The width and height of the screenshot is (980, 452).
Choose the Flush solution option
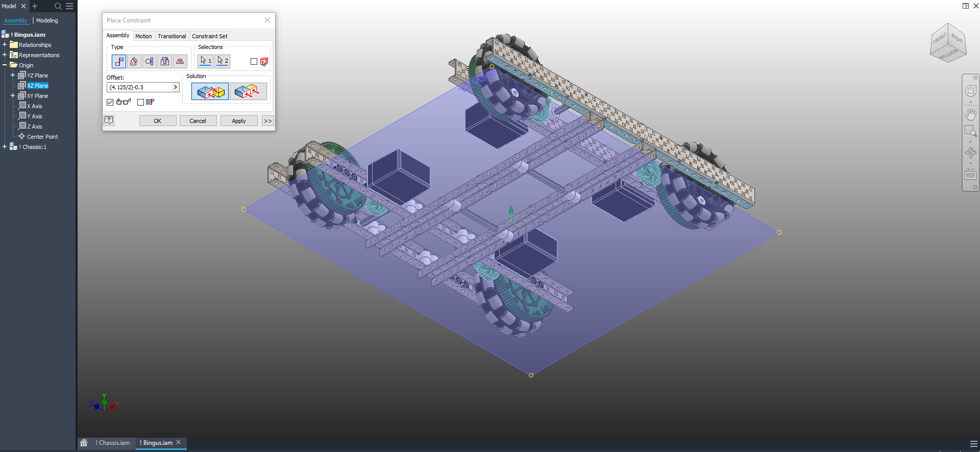(248, 92)
